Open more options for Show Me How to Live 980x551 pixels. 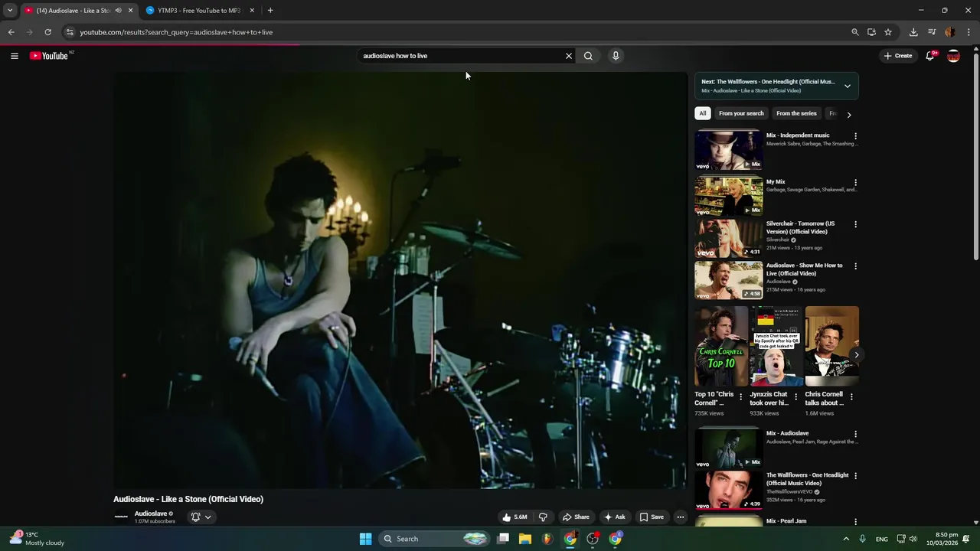coord(855,266)
